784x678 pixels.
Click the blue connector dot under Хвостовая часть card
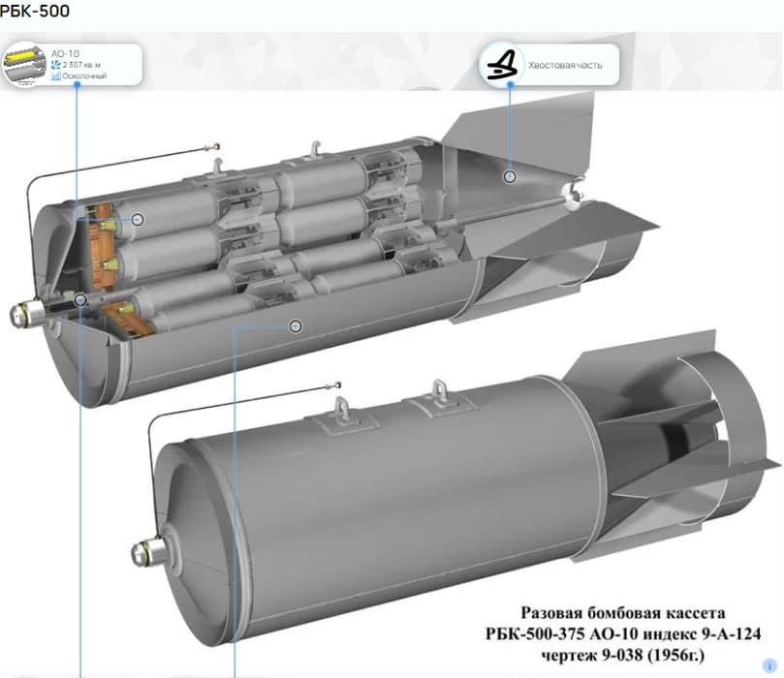510,84
